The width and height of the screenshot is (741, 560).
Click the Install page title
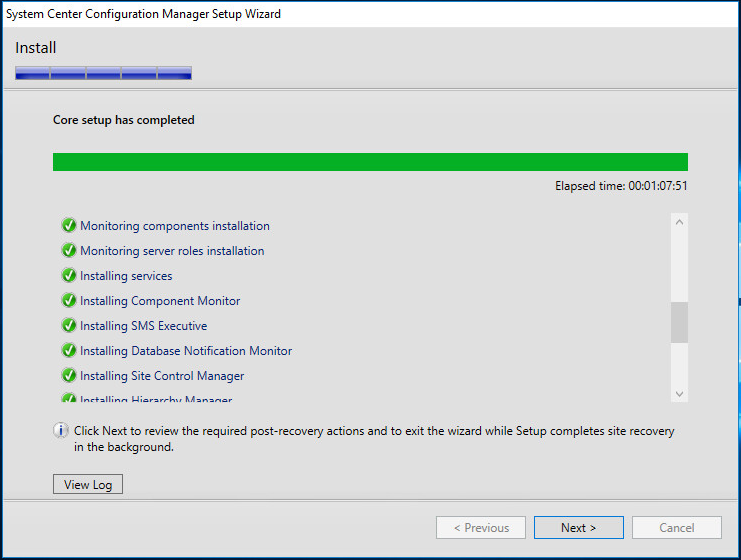[x=35, y=48]
